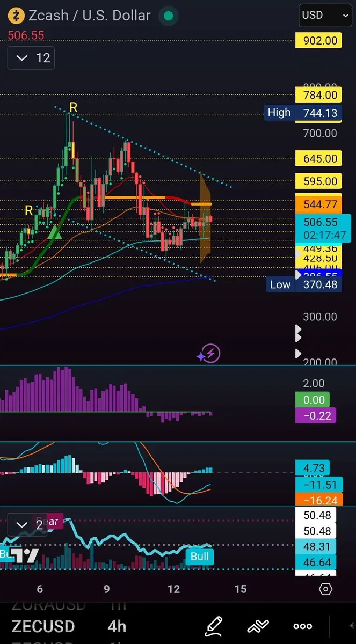
Task: Click the purple -0.22 indicator value
Action: click(316, 415)
